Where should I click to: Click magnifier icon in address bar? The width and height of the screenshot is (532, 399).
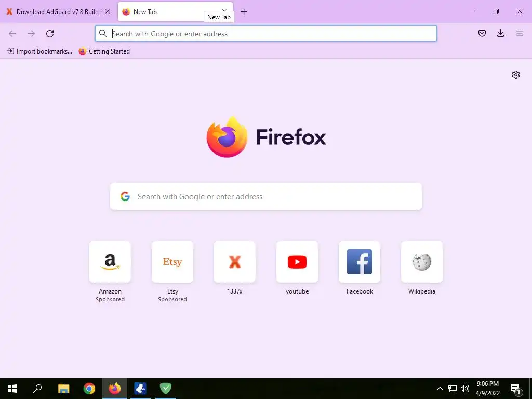(103, 33)
